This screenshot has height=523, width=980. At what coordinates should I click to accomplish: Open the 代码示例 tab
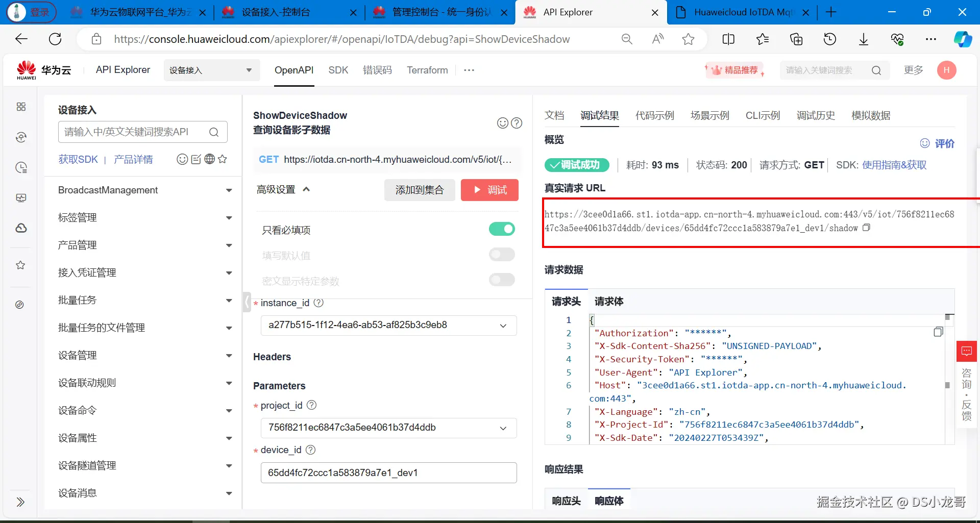[655, 116]
